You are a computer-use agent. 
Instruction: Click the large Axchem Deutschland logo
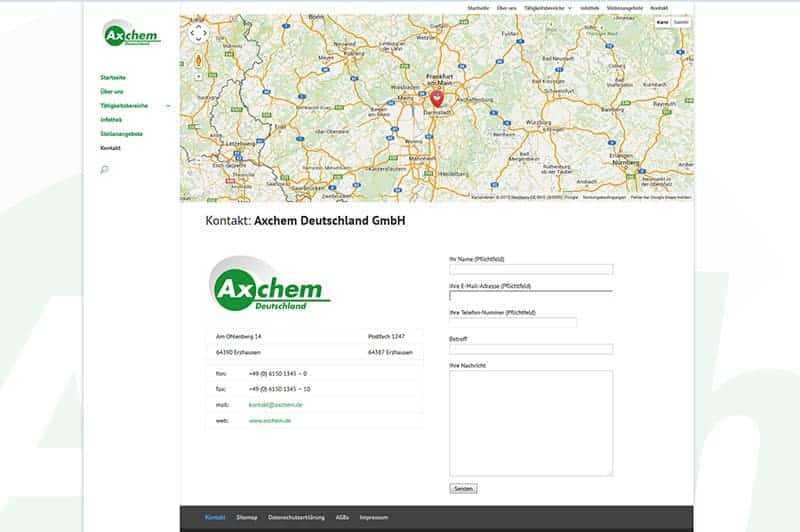(270, 284)
